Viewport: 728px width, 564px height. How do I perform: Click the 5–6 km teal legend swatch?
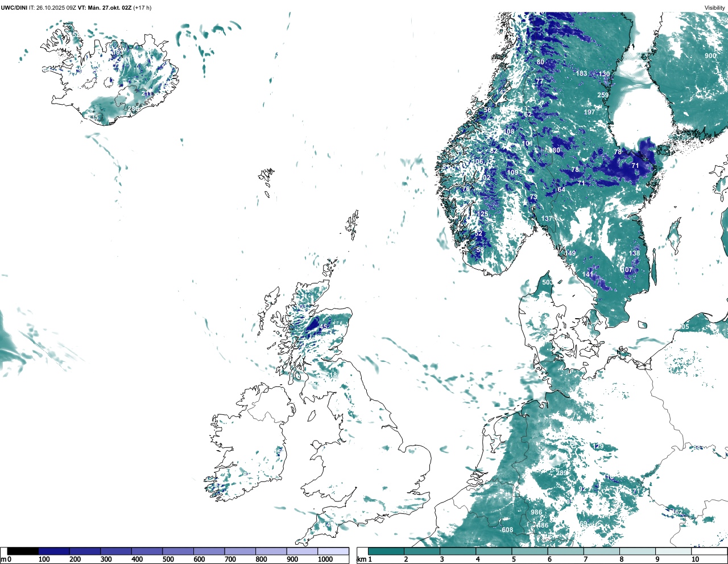click(530, 551)
